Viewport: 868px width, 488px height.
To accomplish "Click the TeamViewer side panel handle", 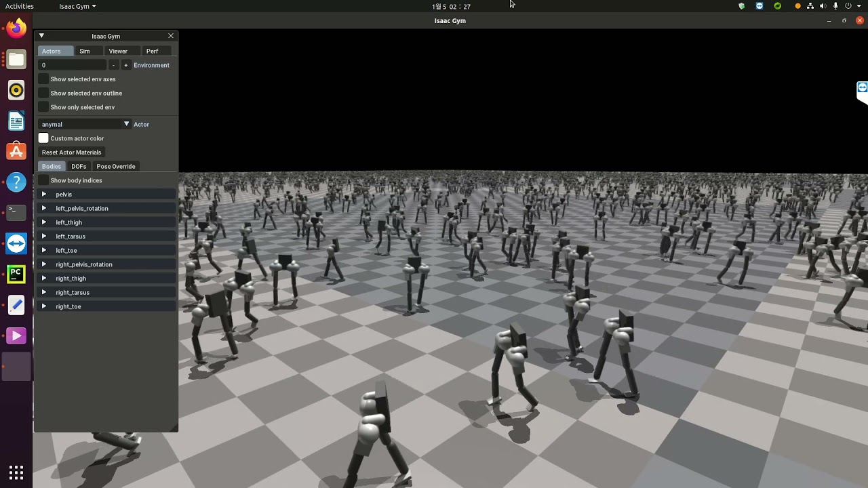I will pos(862,92).
